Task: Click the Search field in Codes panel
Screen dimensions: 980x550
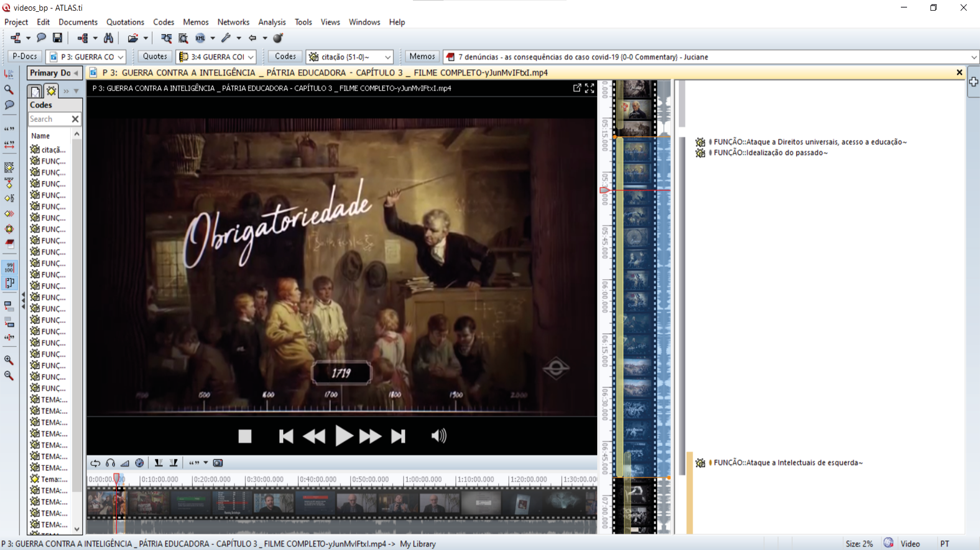Action: click(x=48, y=119)
